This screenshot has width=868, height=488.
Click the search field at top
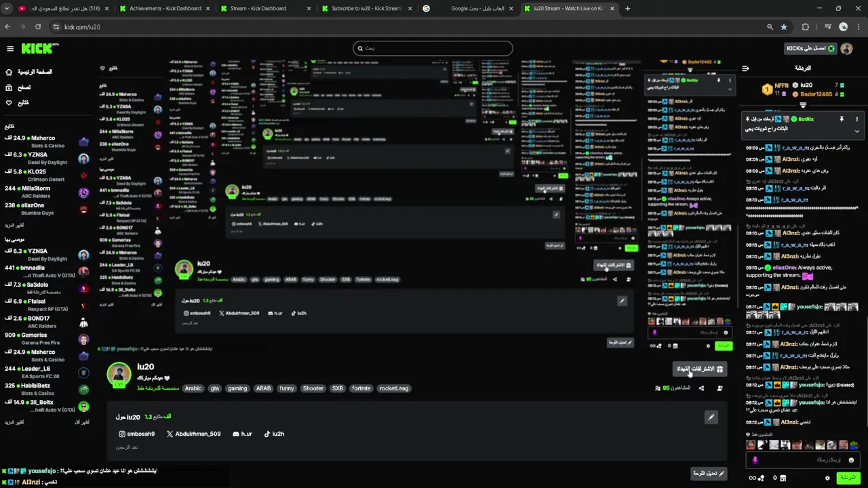point(433,48)
